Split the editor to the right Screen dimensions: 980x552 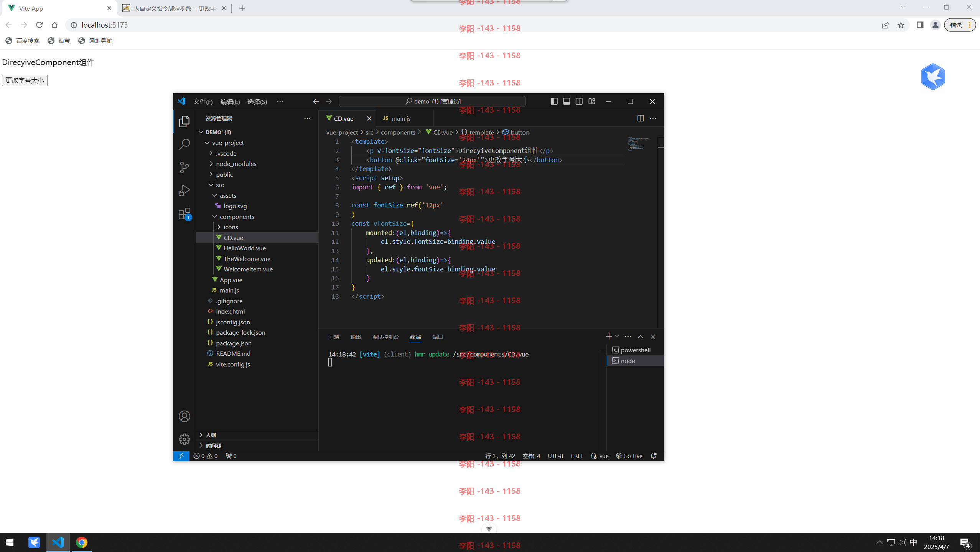pyautogui.click(x=641, y=118)
